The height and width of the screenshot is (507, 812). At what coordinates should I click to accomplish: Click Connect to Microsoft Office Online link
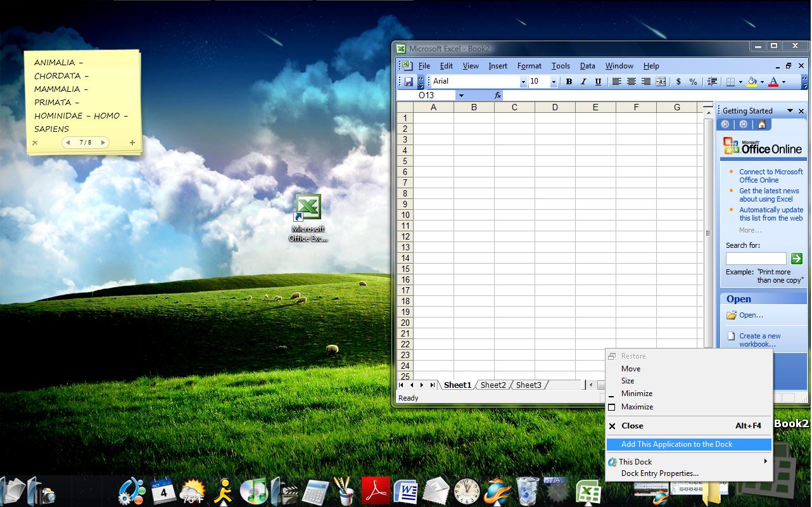(x=771, y=176)
